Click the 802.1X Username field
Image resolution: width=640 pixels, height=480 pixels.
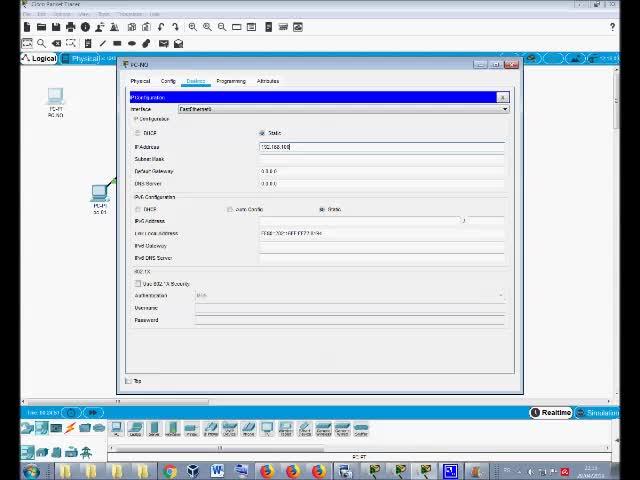(350, 308)
